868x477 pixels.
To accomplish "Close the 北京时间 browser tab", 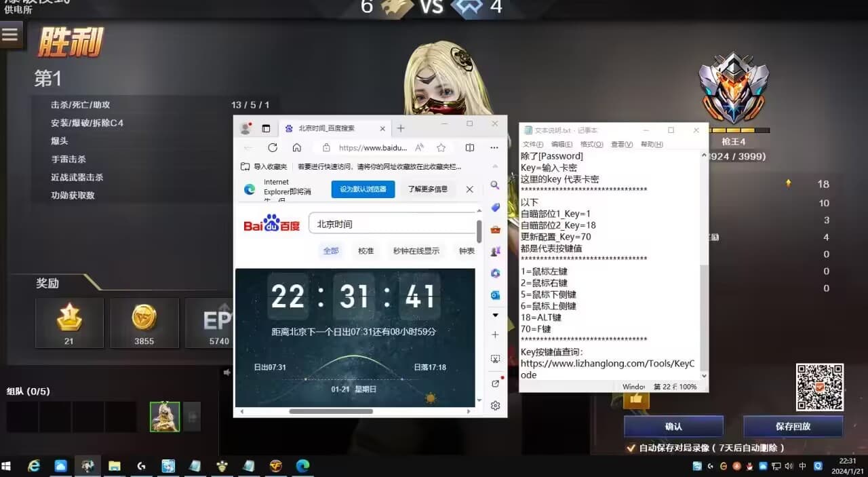I will point(382,128).
